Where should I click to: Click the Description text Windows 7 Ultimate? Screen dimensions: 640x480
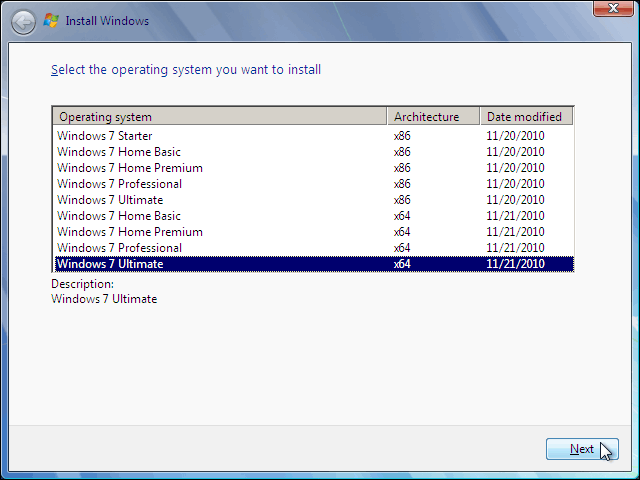(x=104, y=299)
